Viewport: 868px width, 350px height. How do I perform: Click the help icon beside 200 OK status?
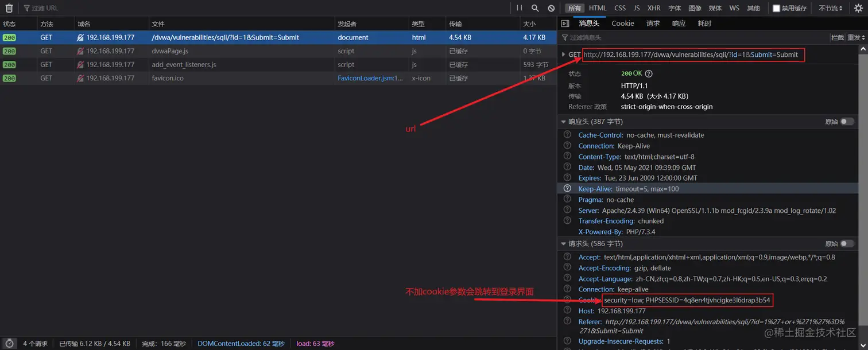(649, 73)
